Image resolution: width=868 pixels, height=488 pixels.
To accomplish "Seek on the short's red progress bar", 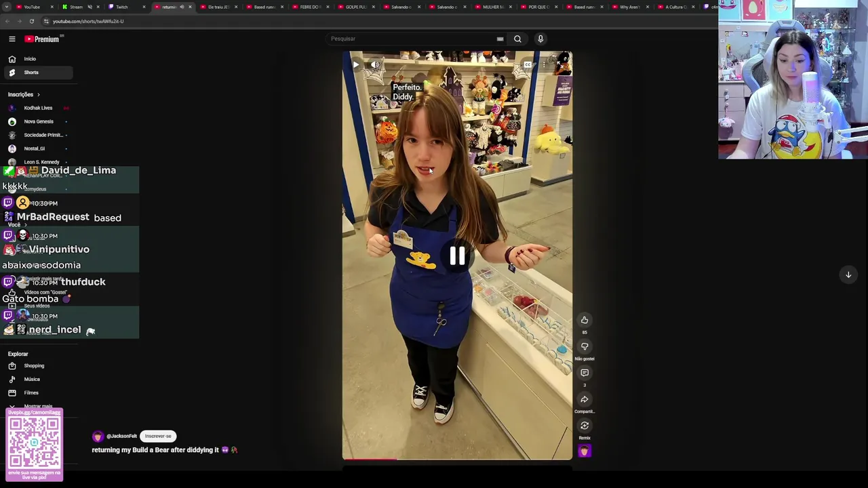I will (x=457, y=459).
